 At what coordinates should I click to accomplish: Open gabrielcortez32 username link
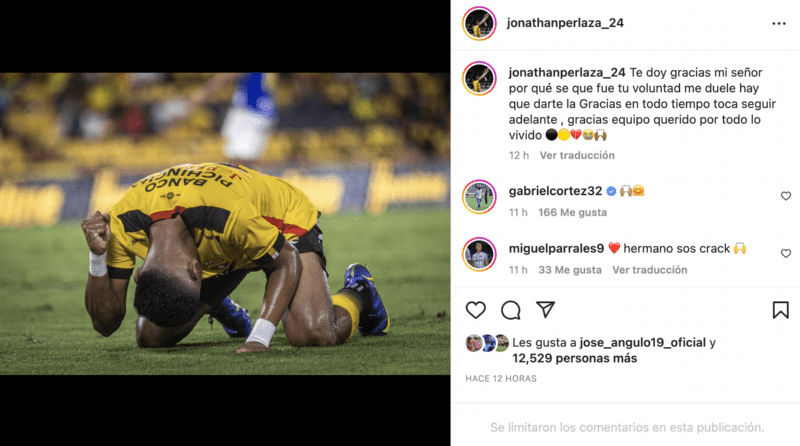(555, 191)
